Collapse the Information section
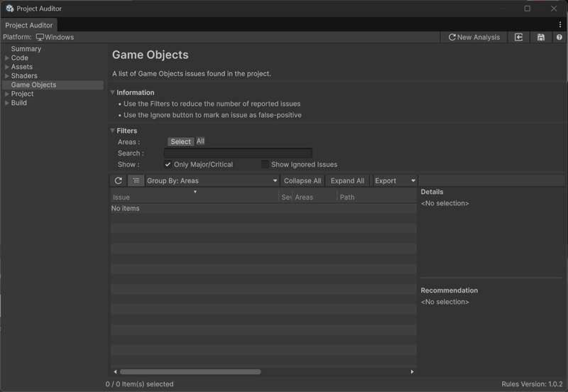 (112, 92)
